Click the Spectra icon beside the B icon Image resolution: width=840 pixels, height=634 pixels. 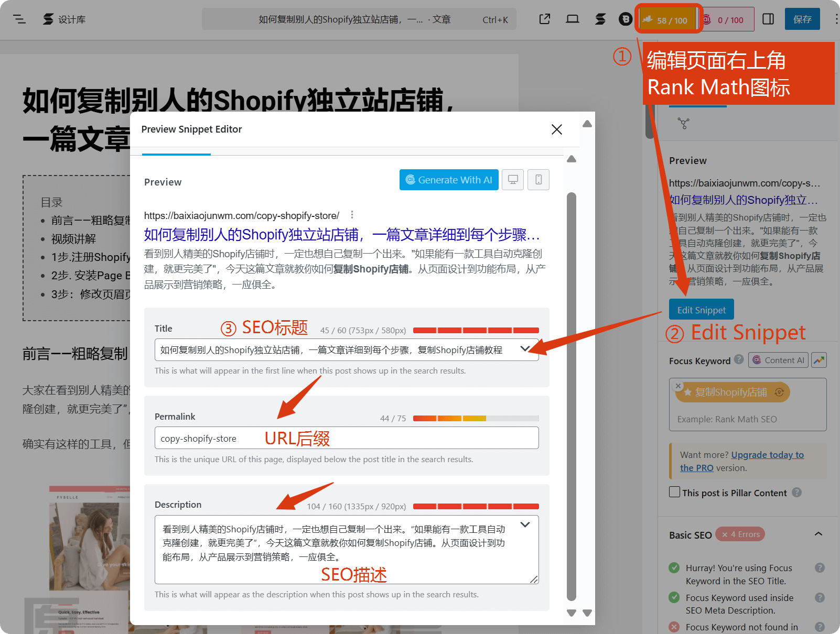600,19
